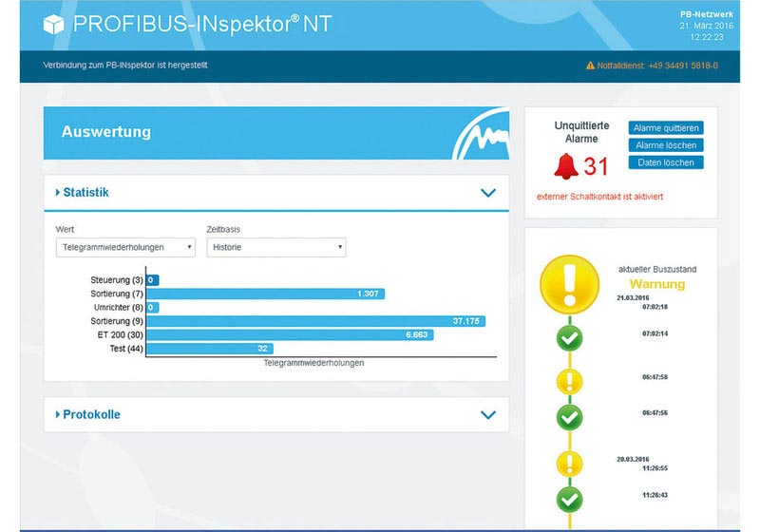Click the 'ET 200 (30)' axis label
760x532 pixels.
coord(121,334)
